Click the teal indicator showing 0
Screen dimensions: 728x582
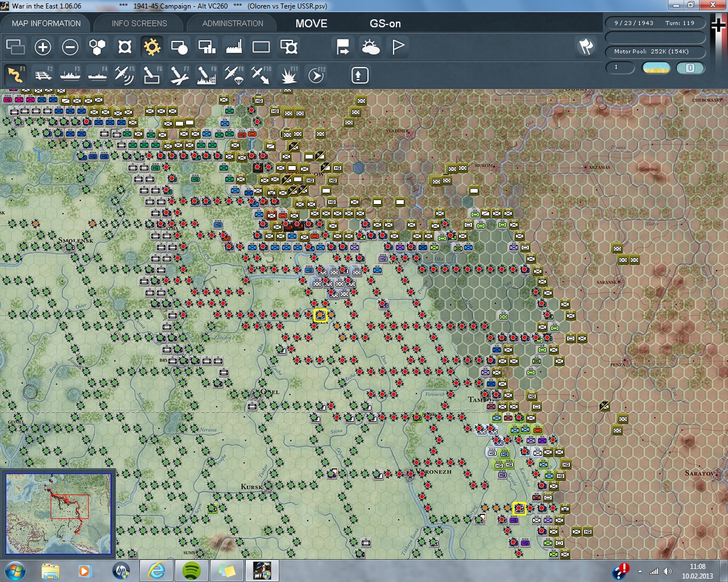tap(690, 68)
